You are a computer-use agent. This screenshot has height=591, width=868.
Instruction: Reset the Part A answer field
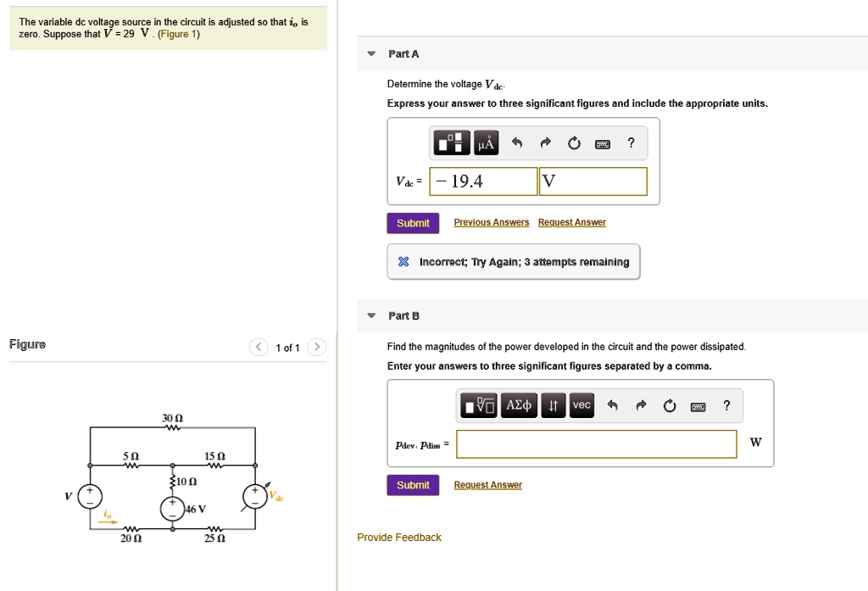(x=574, y=142)
